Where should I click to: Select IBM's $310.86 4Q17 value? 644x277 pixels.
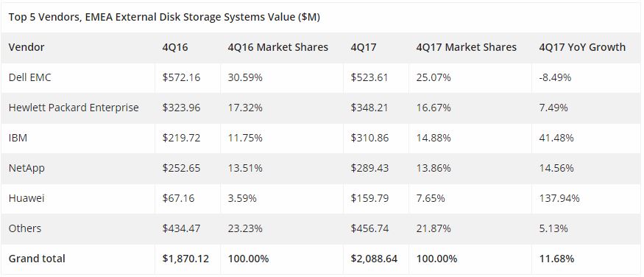[369, 138]
